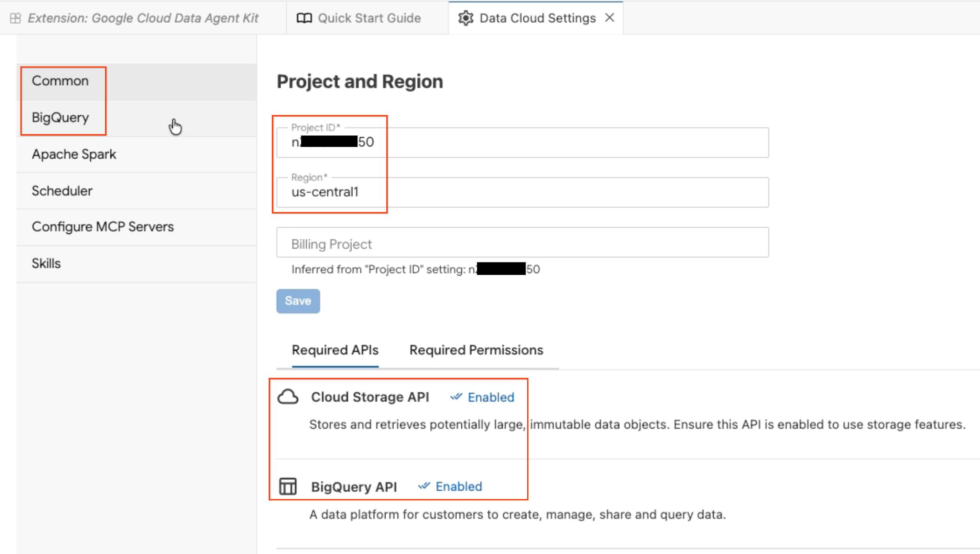The height and width of the screenshot is (554, 980).
Task: Open the Apache Spark settings section
Action: [137, 154]
